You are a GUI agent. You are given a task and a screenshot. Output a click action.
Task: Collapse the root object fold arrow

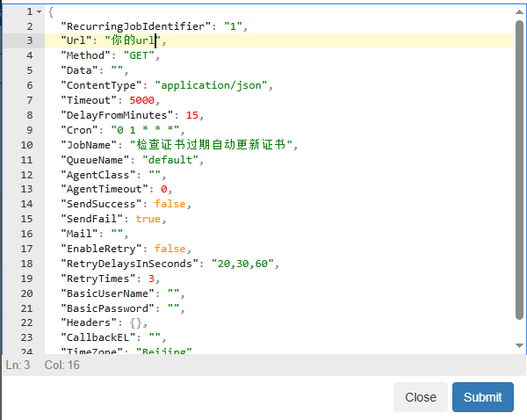(x=40, y=11)
